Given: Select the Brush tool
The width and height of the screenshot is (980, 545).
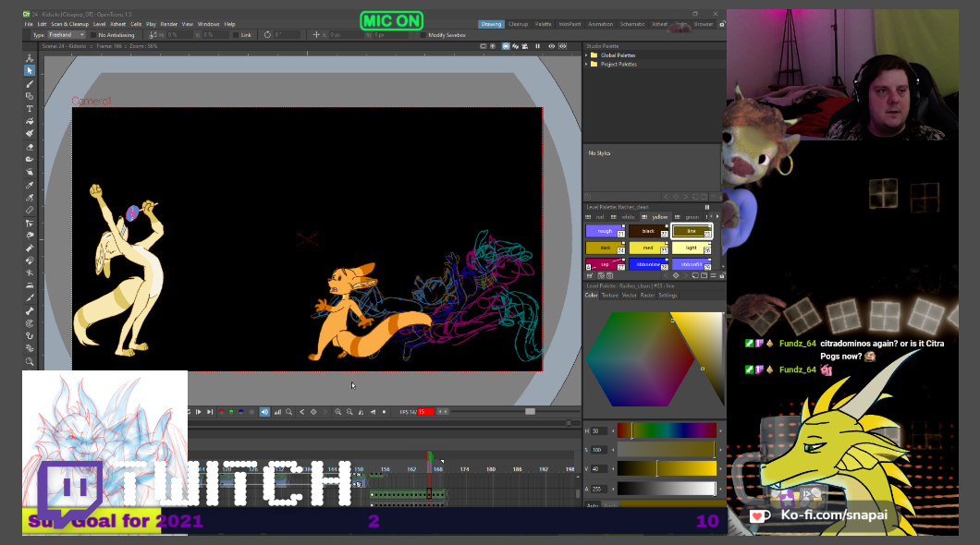Looking at the screenshot, I should pos(30,84).
